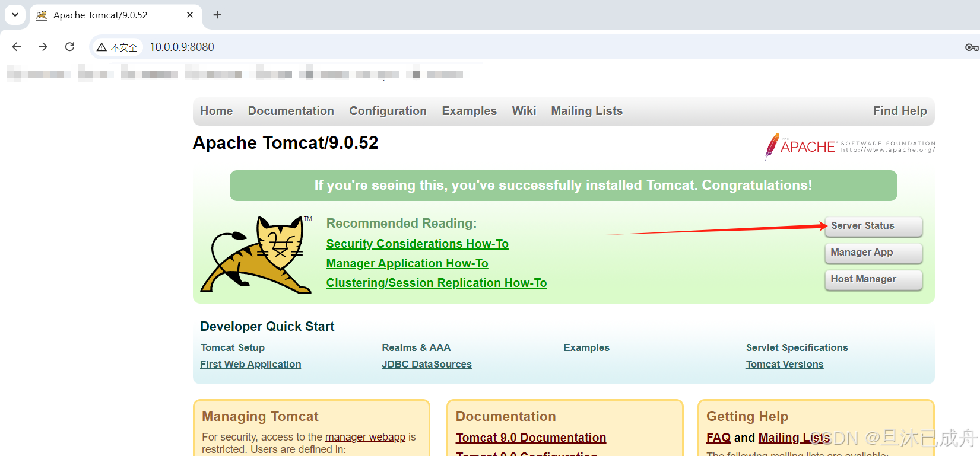Open the Configuration menu item

coord(388,111)
